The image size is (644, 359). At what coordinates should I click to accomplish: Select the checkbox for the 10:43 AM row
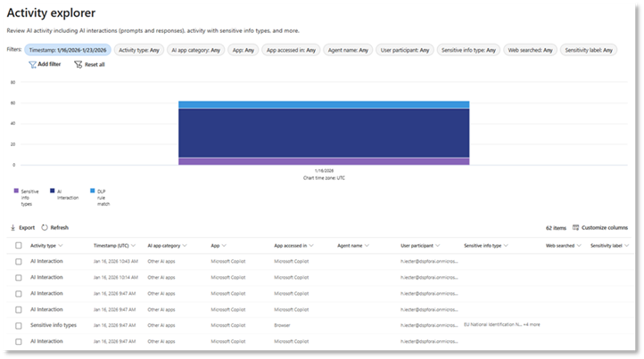tap(18, 261)
